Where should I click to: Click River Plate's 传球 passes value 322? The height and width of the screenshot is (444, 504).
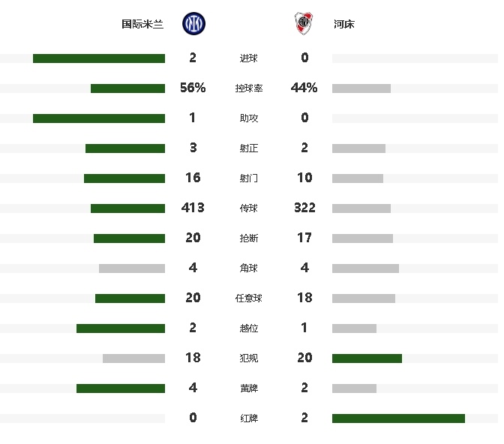point(304,208)
